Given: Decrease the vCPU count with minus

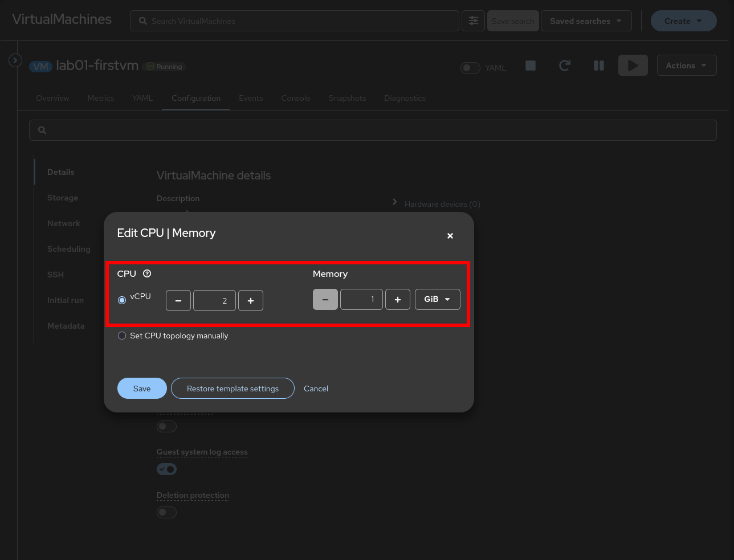Looking at the screenshot, I should [x=178, y=301].
